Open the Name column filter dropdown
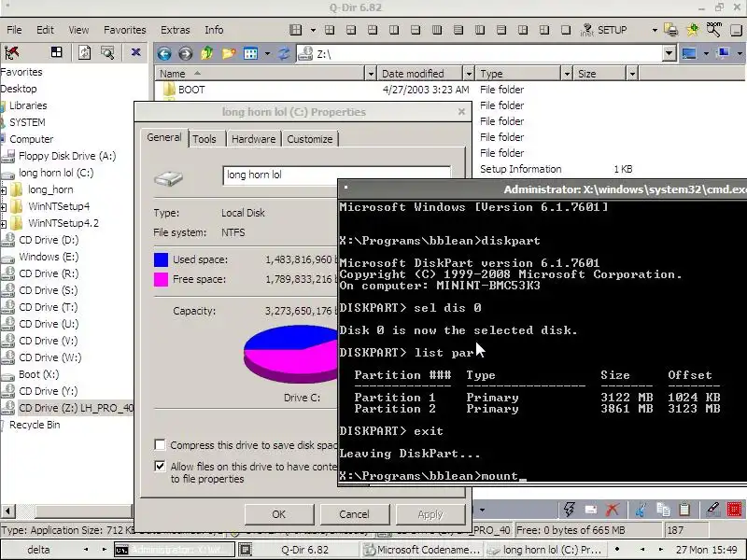Screen dimensions: 747x560 (371, 74)
